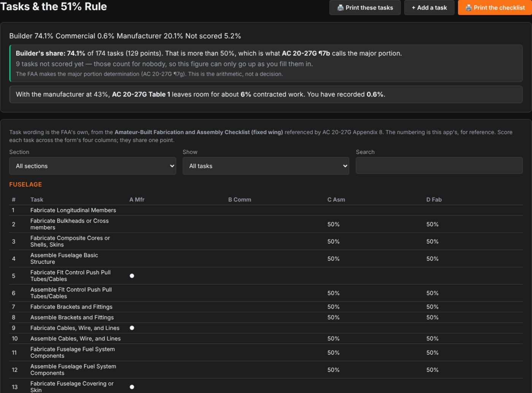
Task: Click the Builder 74.1% summary line
Action: (x=125, y=36)
